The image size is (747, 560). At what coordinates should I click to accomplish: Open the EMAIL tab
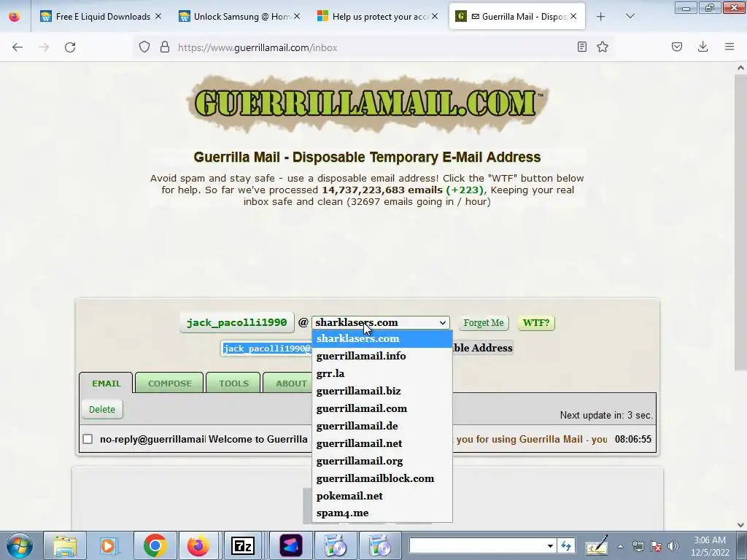click(x=107, y=384)
